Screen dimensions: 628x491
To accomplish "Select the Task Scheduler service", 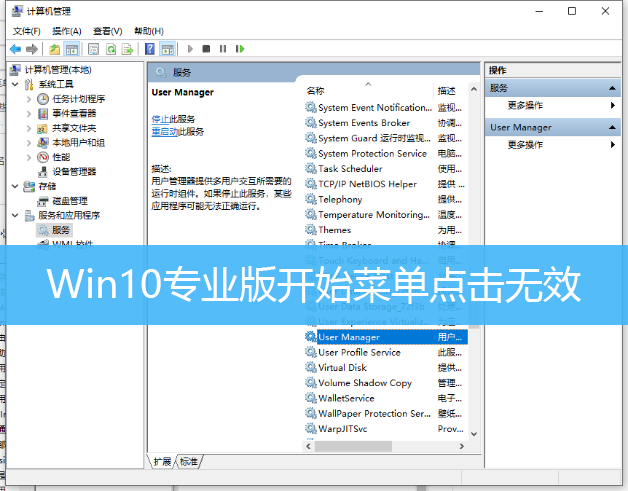I will click(x=386, y=169).
